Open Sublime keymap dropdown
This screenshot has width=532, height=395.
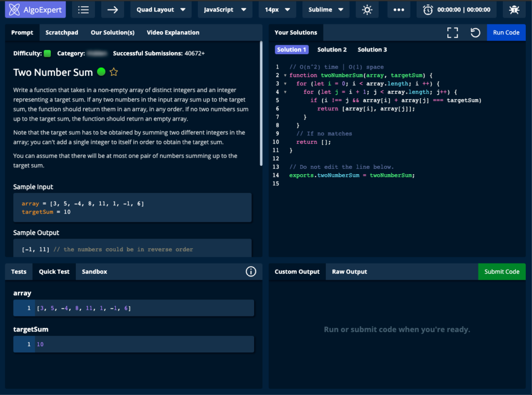point(326,9)
